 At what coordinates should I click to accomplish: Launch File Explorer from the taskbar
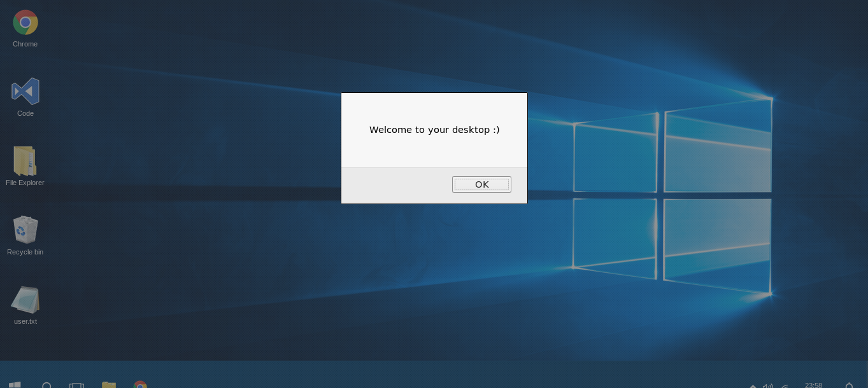click(x=109, y=385)
